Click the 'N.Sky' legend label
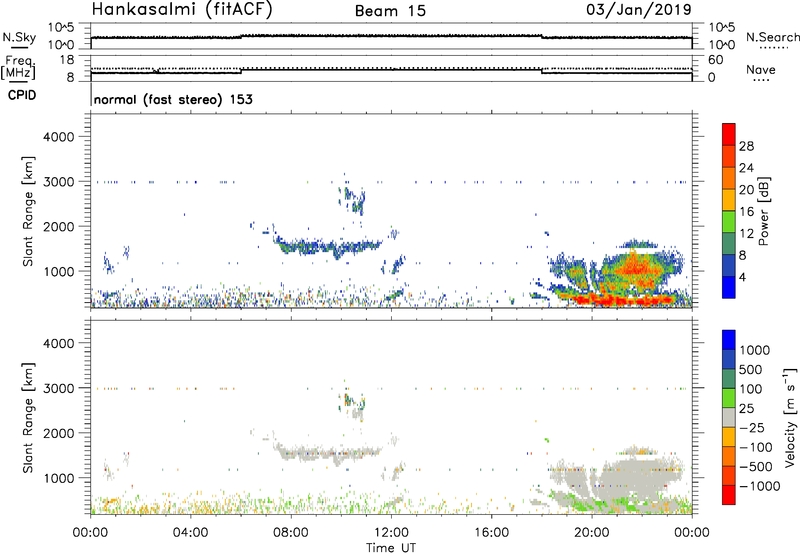Viewport: 800px width, 554px height. click(x=19, y=37)
